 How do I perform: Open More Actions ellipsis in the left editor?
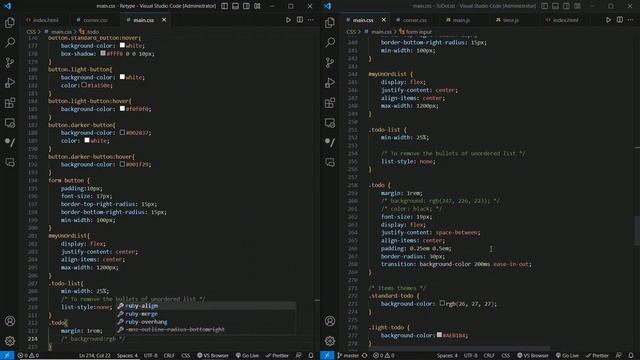click(311, 20)
